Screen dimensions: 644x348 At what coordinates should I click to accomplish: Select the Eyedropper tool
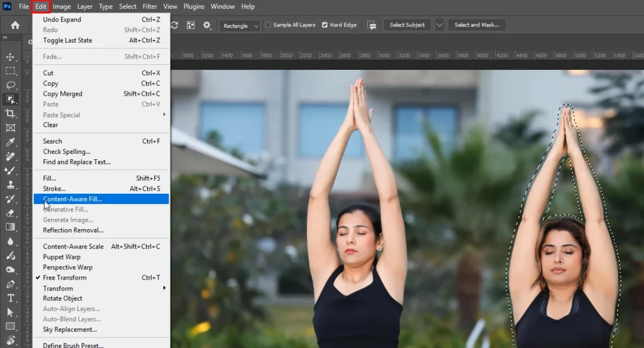click(11, 142)
